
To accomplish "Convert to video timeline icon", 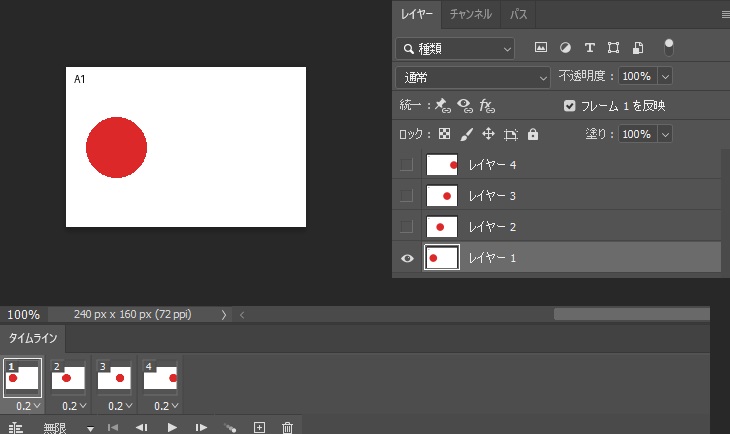I will pyautogui.click(x=15, y=427).
